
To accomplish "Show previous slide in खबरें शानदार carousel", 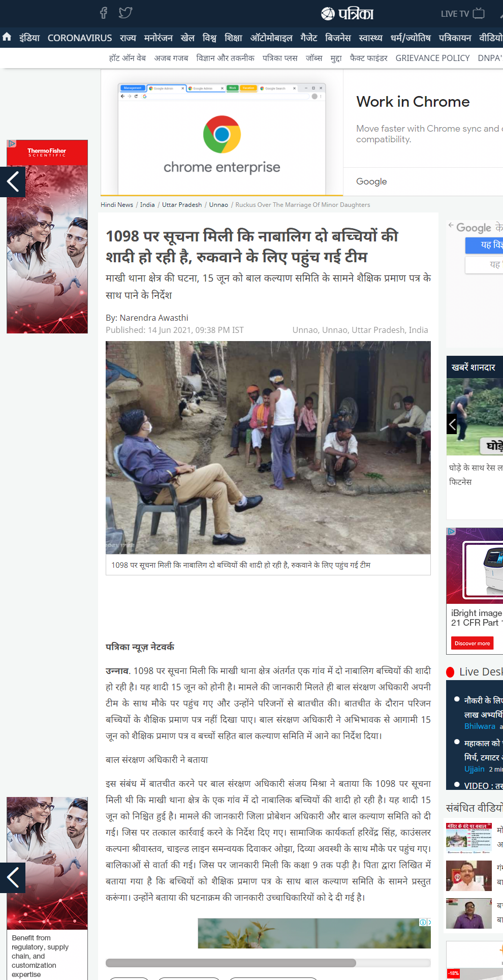I will 452,423.
